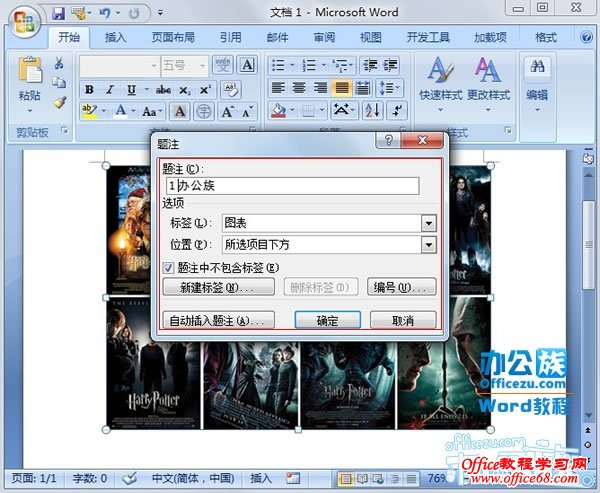This screenshot has width=600, height=493.
Task: Open phonetic guide (wén) tool
Action: click(x=223, y=65)
